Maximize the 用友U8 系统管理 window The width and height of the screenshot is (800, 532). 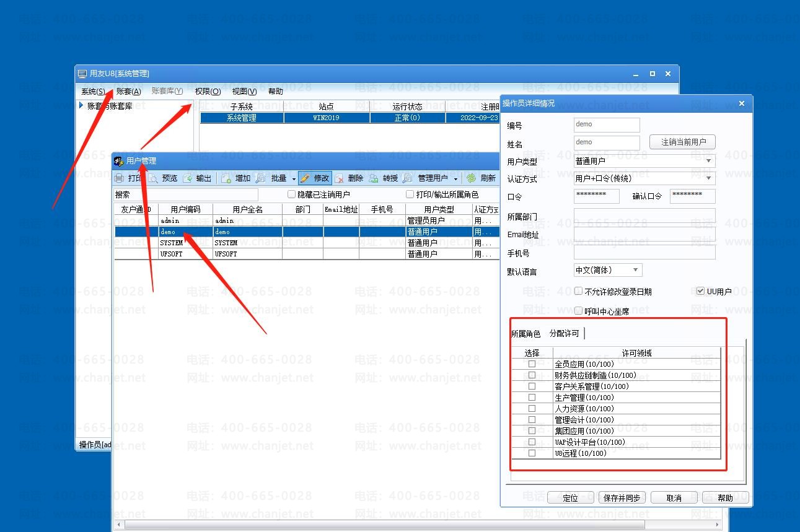(652, 74)
